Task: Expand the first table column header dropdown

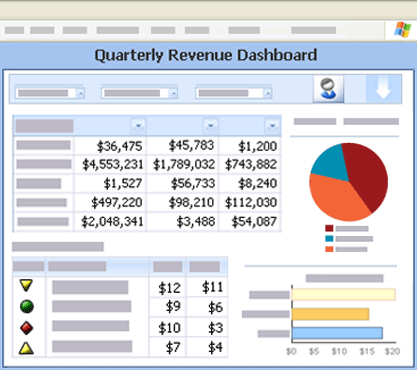Action: point(138,126)
